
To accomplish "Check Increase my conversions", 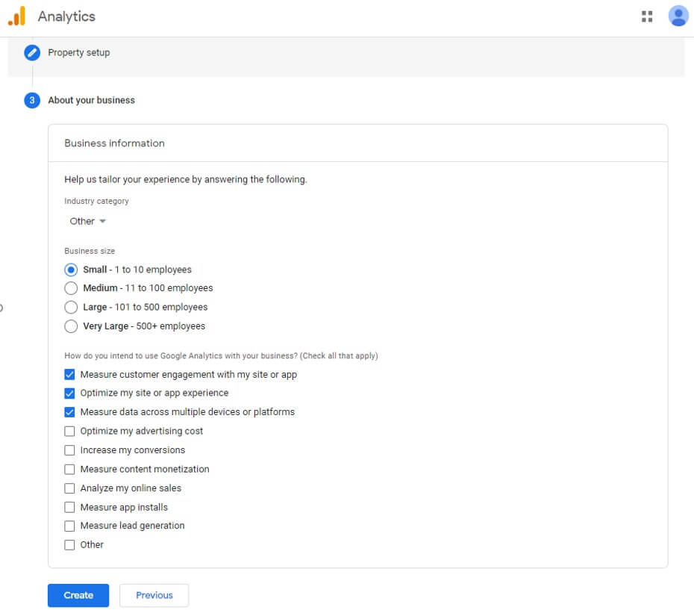I will coord(69,450).
